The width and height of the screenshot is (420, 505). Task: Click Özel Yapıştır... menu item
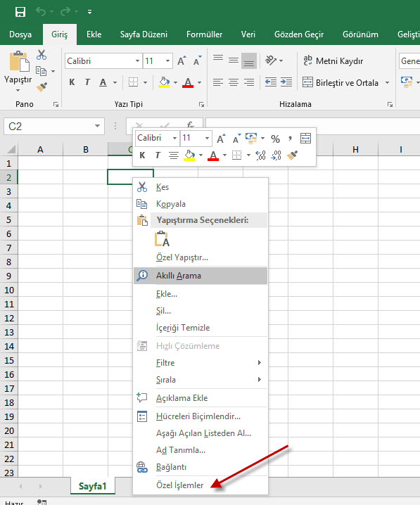coord(201,257)
